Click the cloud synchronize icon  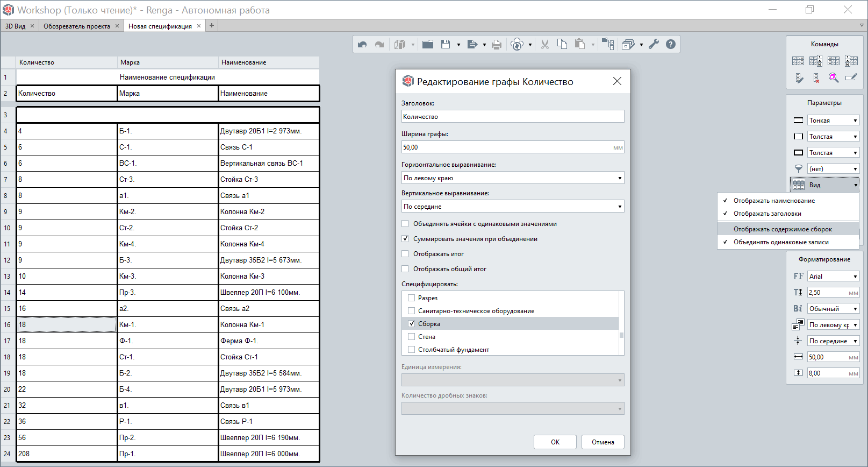click(517, 45)
